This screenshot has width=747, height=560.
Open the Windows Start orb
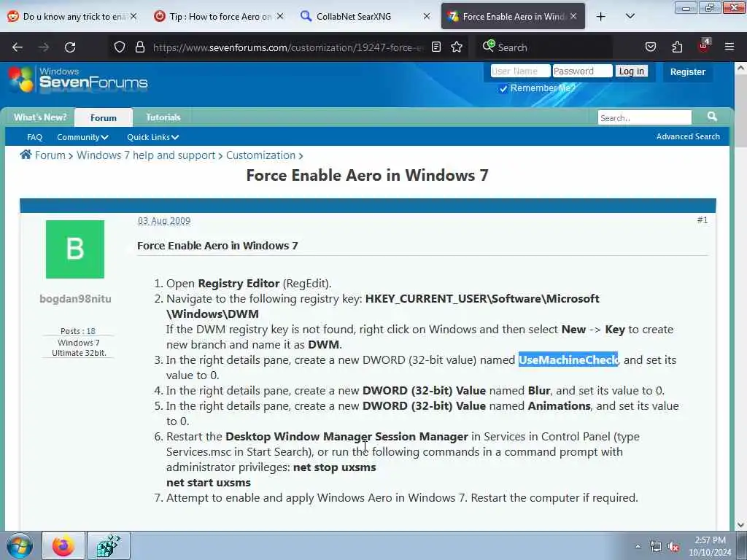(x=19, y=545)
